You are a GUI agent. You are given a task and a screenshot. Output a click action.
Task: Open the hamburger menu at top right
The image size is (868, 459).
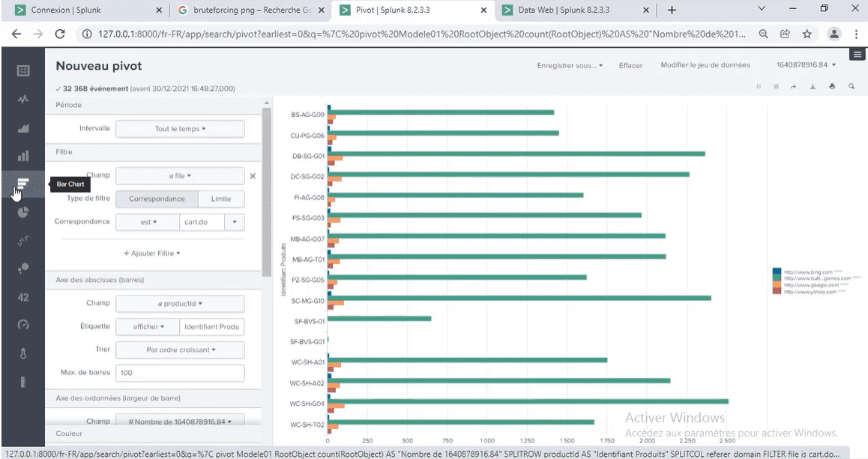point(858,54)
